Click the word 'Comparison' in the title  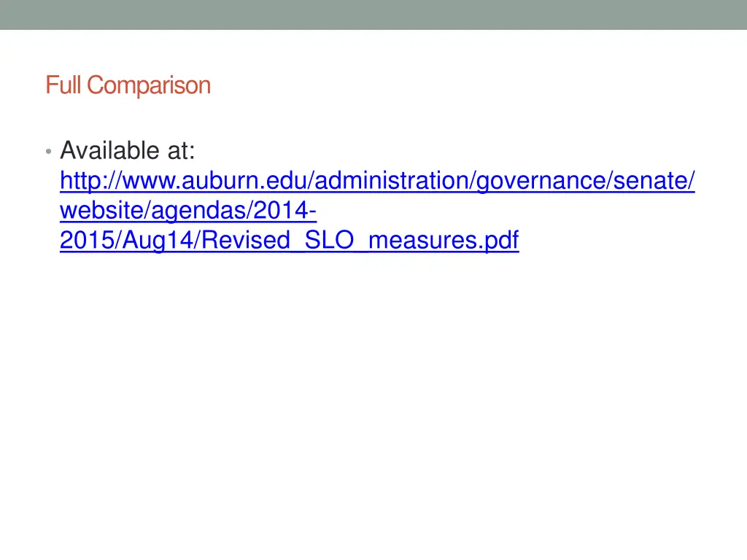click(x=149, y=86)
